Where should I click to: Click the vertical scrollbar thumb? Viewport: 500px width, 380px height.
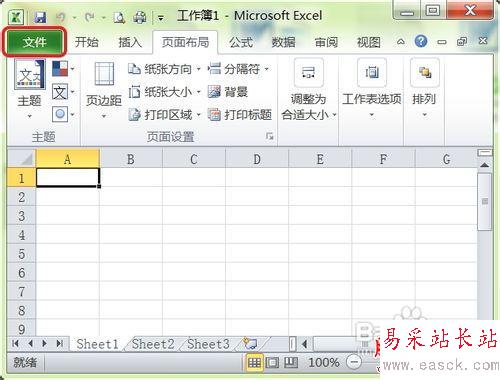pyautogui.click(x=485, y=201)
